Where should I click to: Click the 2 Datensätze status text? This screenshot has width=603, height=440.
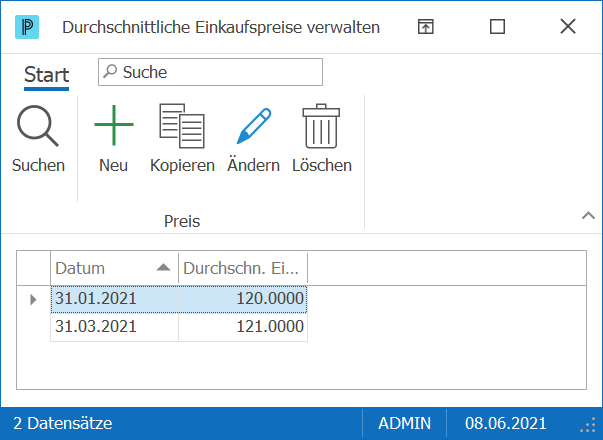(63, 423)
